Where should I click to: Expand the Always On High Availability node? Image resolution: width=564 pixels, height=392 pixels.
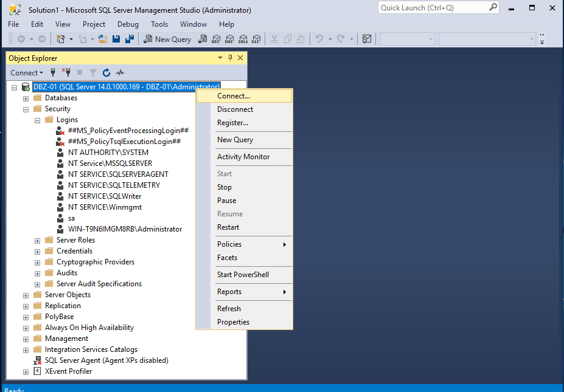[x=26, y=328]
